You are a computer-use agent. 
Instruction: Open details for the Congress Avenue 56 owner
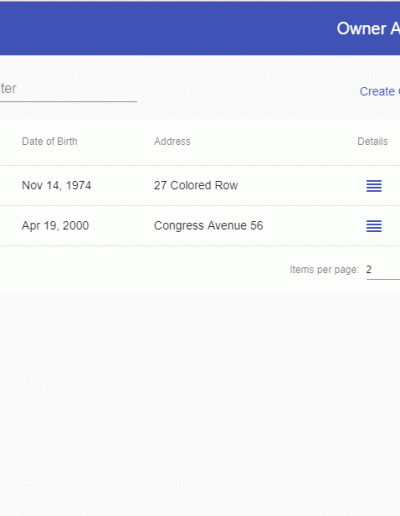pos(374,226)
